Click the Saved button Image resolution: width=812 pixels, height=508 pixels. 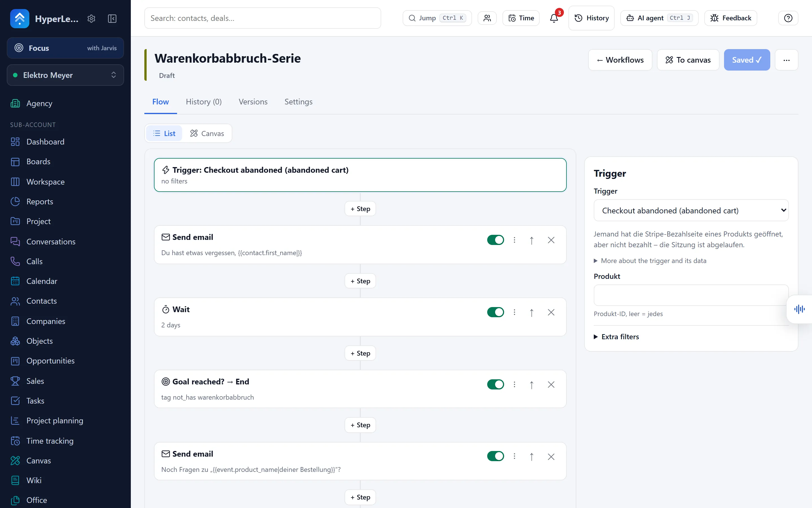point(747,60)
